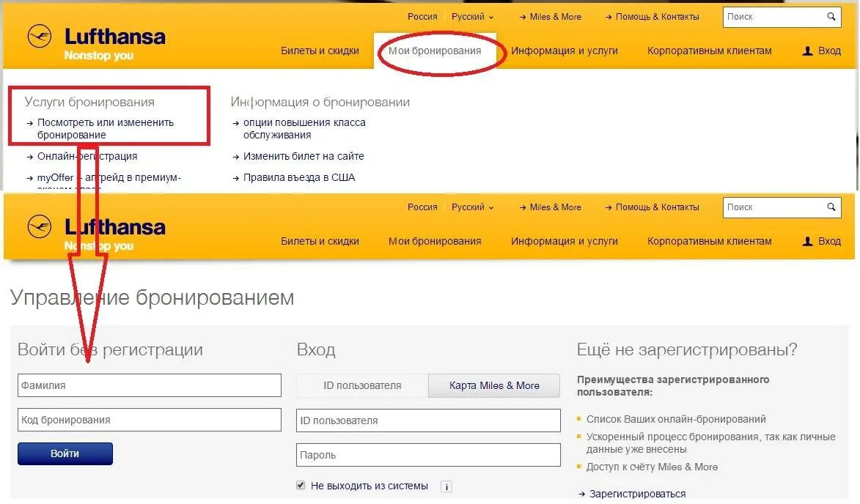Click Miles & More link in top header

pyautogui.click(x=555, y=17)
